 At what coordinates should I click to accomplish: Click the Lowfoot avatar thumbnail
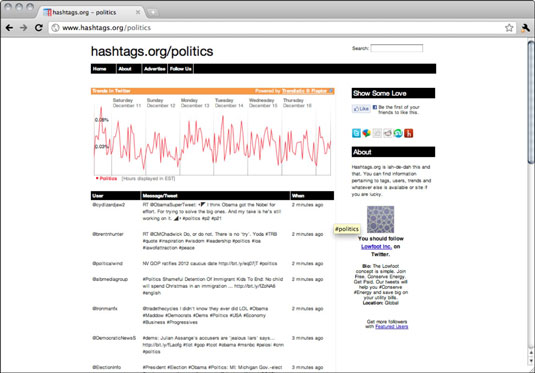point(380,219)
